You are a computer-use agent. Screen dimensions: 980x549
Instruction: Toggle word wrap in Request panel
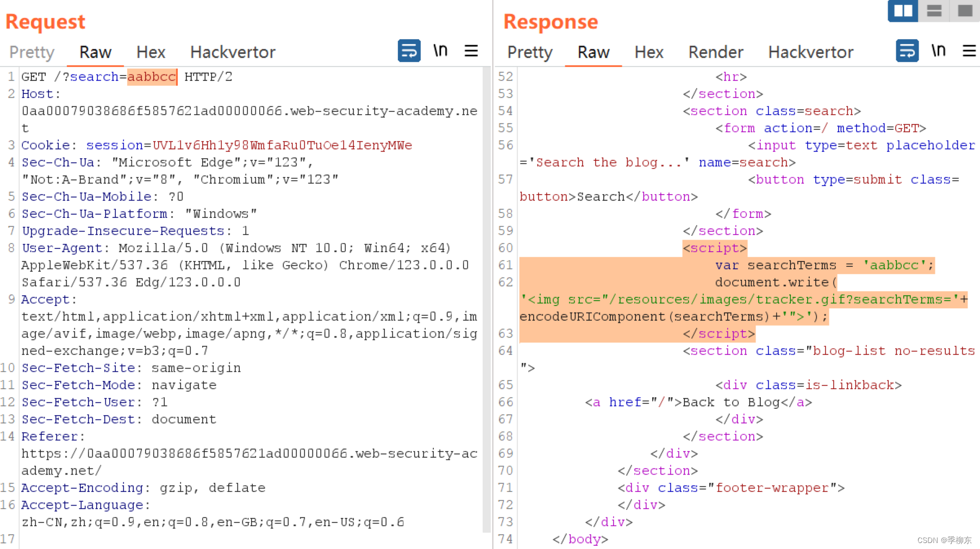point(409,51)
